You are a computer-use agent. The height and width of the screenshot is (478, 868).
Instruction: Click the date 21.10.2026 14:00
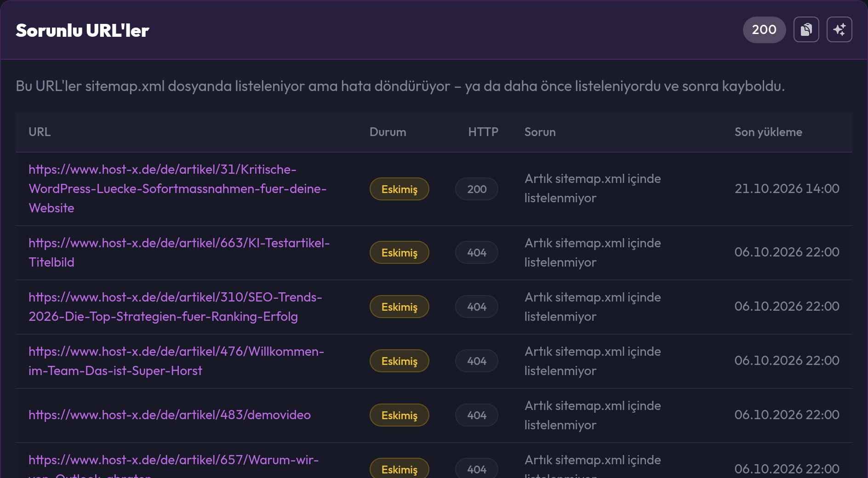pos(787,188)
